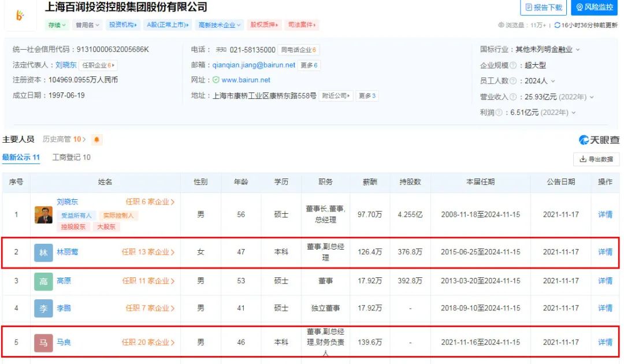Click the 大股东 tag
The image size is (624, 364).
click(106, 226)
